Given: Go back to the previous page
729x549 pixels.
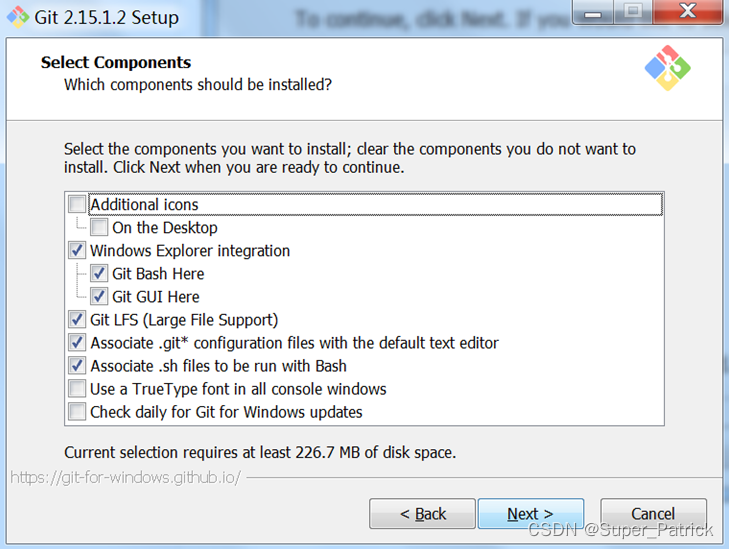Looking at the screenshot, I should [422, 514].
